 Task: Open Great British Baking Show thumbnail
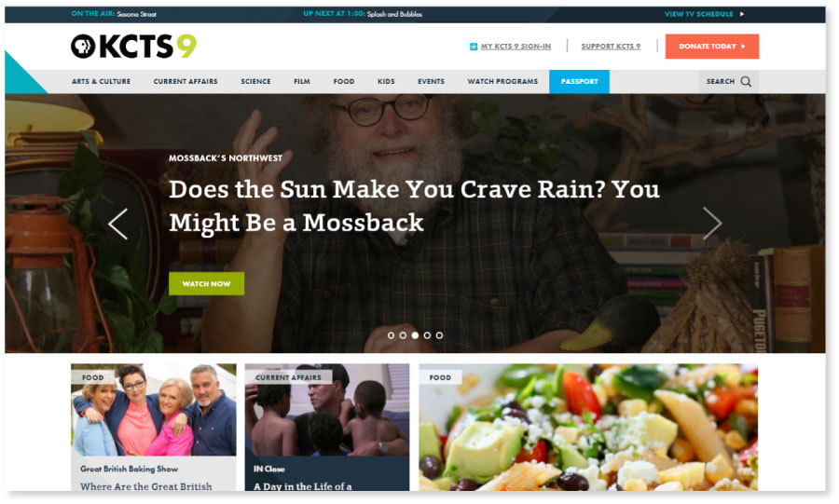tap(154, 410)
